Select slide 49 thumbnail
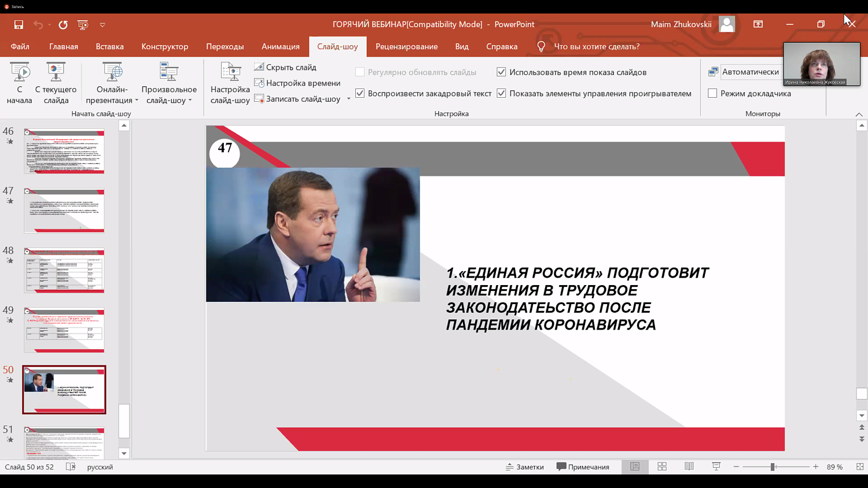The height and width of the screenshot is (488, 868). [x=64, y=330]
